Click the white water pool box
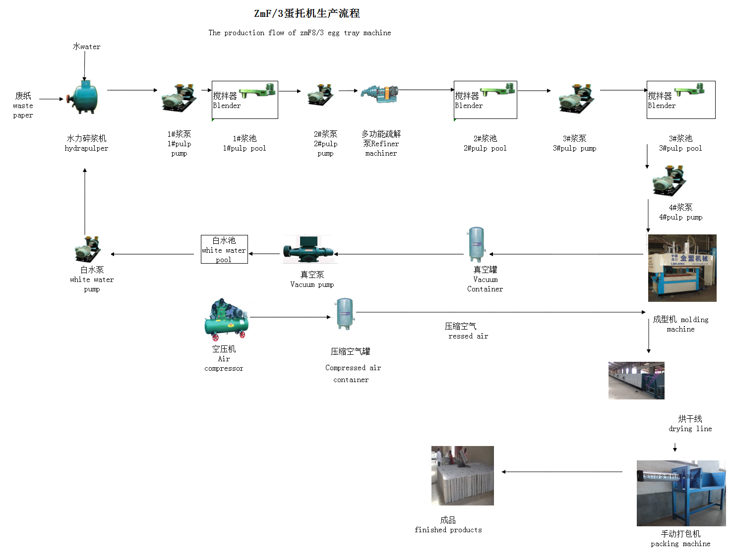This screenshot has height=560, width=733. coord(224,249)
